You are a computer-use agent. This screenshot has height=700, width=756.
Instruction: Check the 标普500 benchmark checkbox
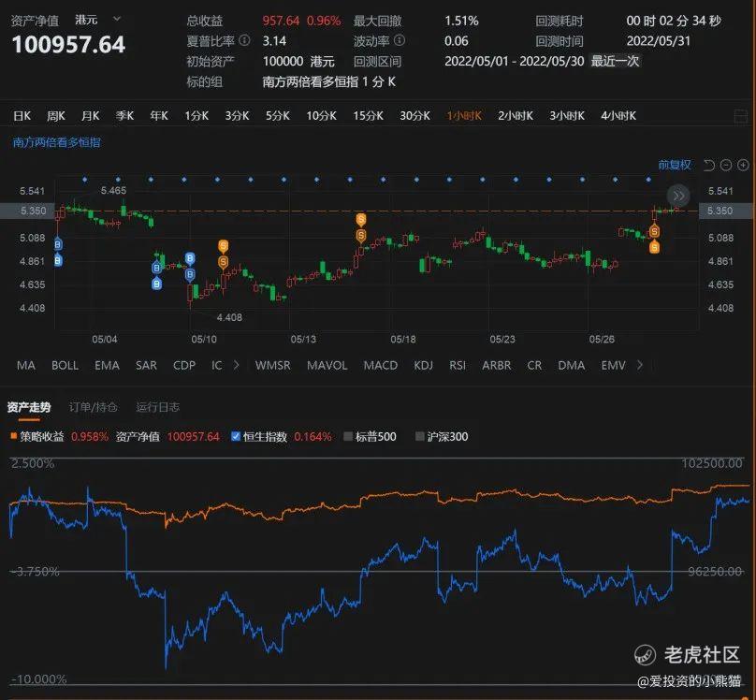[348, 437]
